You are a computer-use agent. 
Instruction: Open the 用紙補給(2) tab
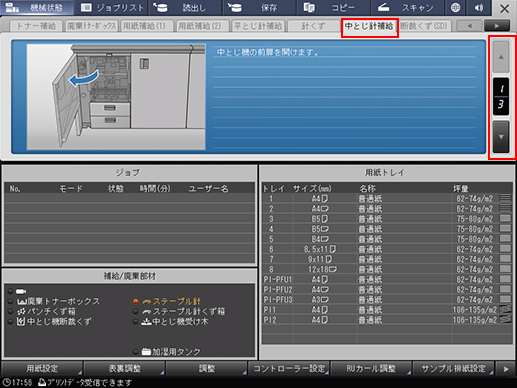(x=203, y=26)
